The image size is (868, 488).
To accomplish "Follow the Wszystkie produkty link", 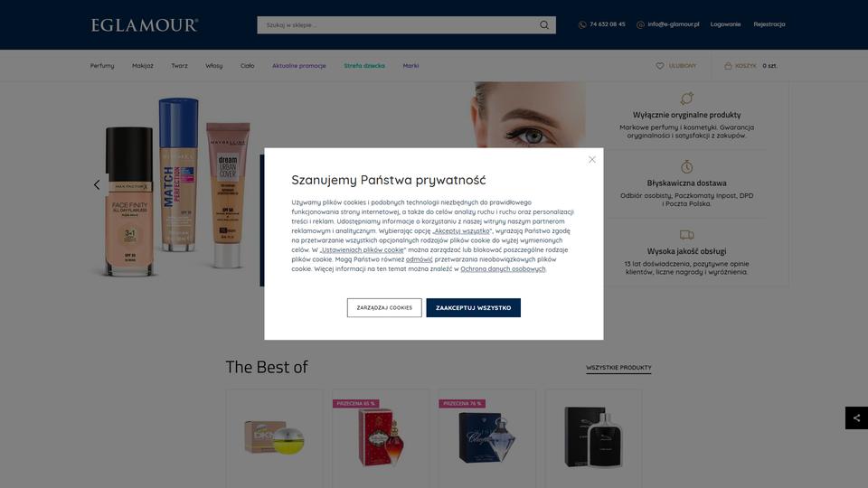I will tap(618, 368).
